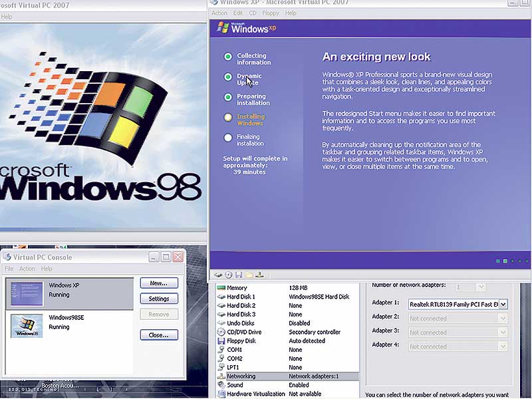Select the Windows98SE virtual machine entry
Screen dimensions: 532x399
click(x=70, y=326)
